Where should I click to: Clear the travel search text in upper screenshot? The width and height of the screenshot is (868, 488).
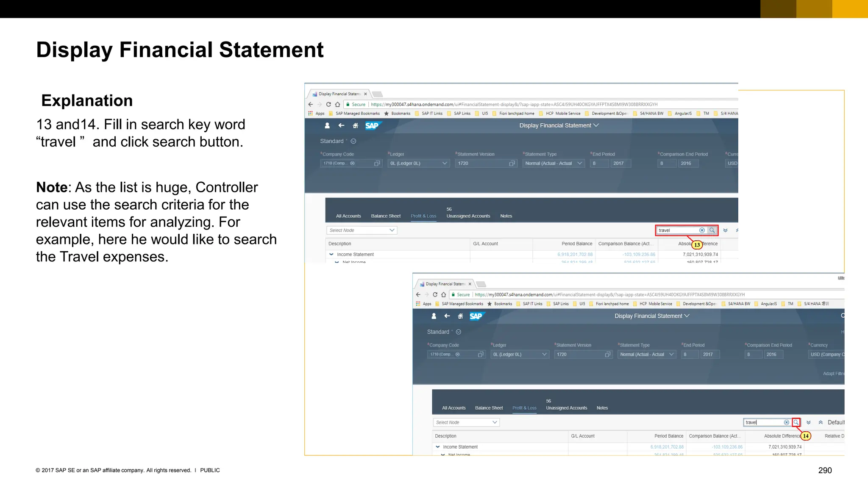click(x=702, y=230)
